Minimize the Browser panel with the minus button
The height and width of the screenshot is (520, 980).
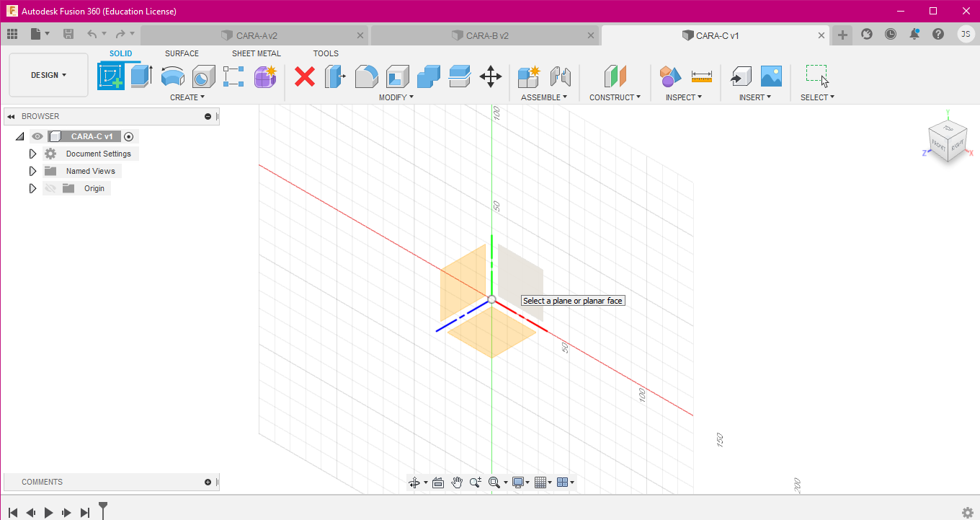(x=208, y=116)
